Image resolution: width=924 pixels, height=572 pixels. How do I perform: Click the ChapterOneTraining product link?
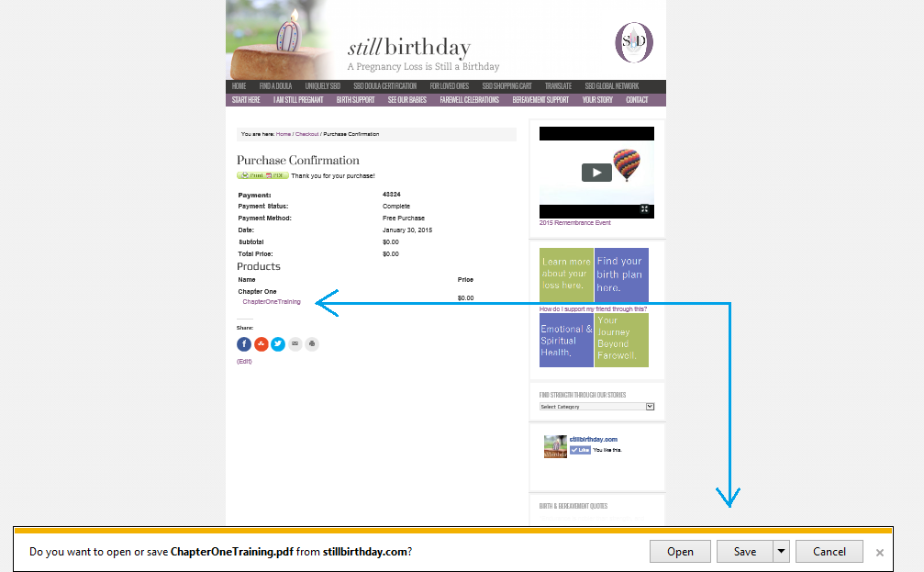pyautogui.click(x=272, y=302)
